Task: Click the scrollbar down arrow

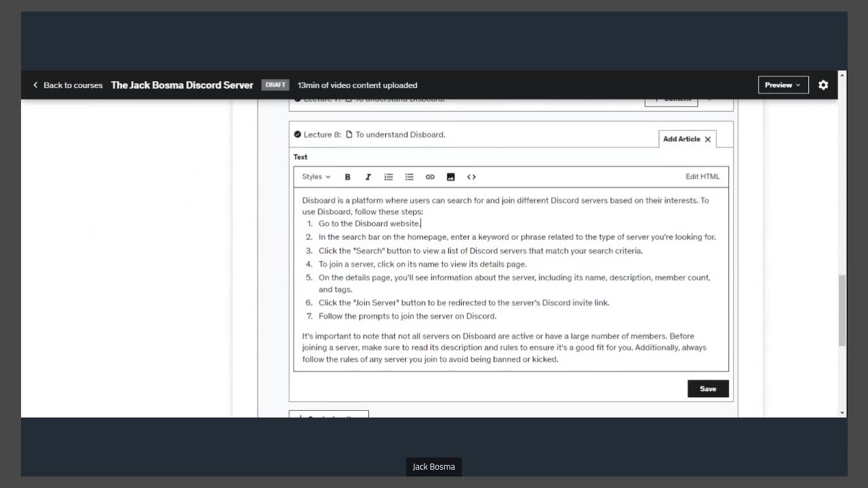Action: (842, 413)
